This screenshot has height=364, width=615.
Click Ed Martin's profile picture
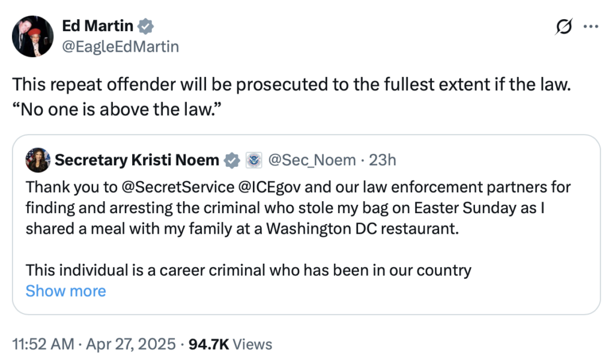click(x=32, y=37)
